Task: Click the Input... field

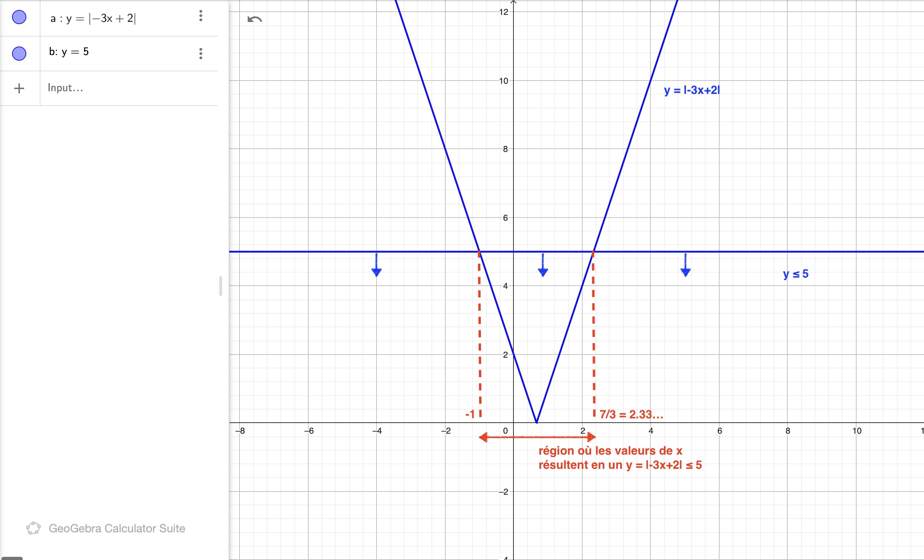Action: (x=129, y=88)
